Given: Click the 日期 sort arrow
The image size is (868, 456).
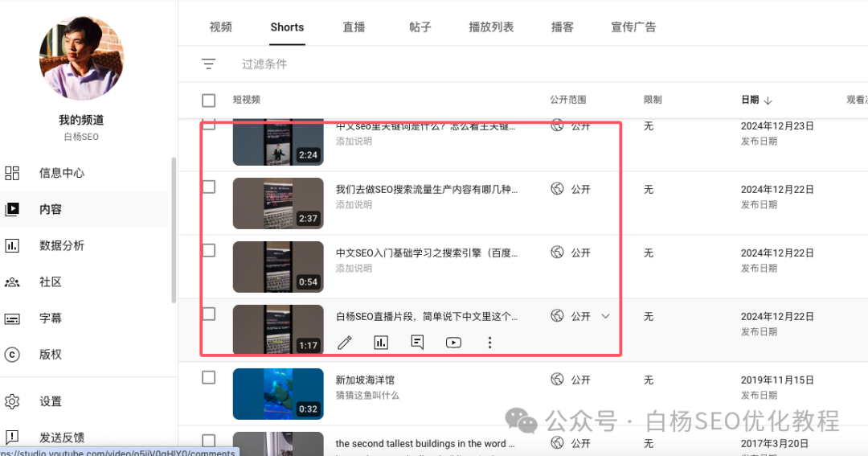Looking at the screenshot, I should pos(768,101).
